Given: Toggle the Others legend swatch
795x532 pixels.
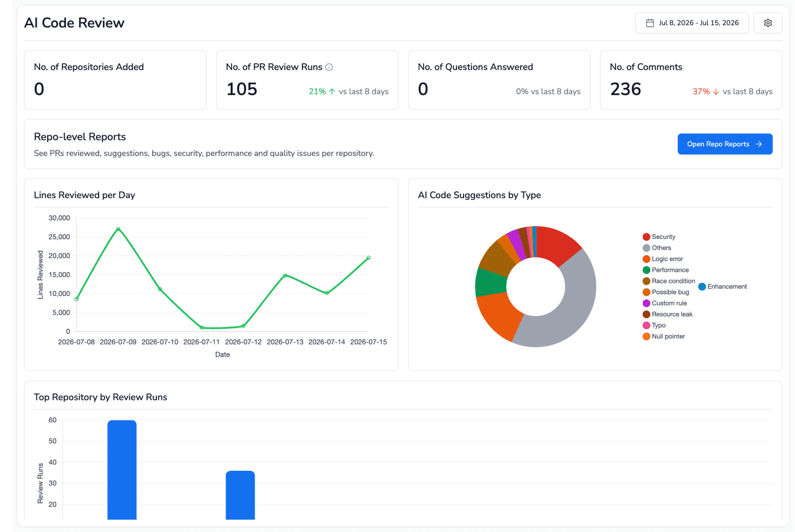Looking at the screenshot, I should tap(646, 248).
